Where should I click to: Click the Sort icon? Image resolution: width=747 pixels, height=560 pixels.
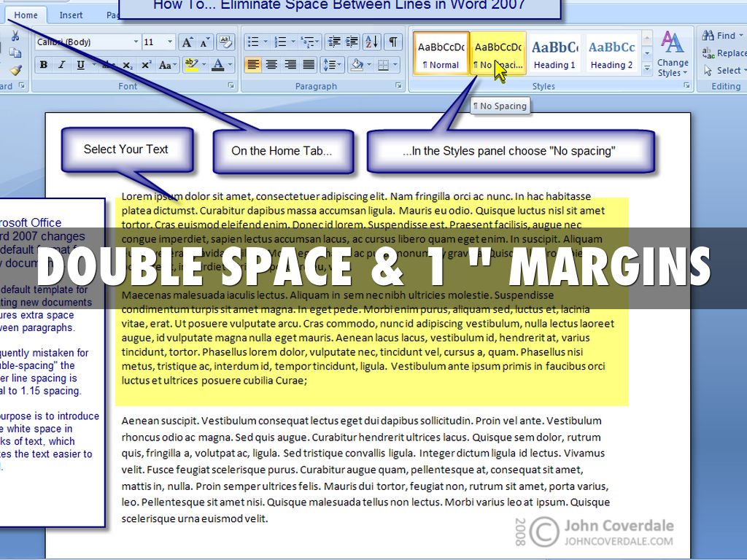(371, 42)
